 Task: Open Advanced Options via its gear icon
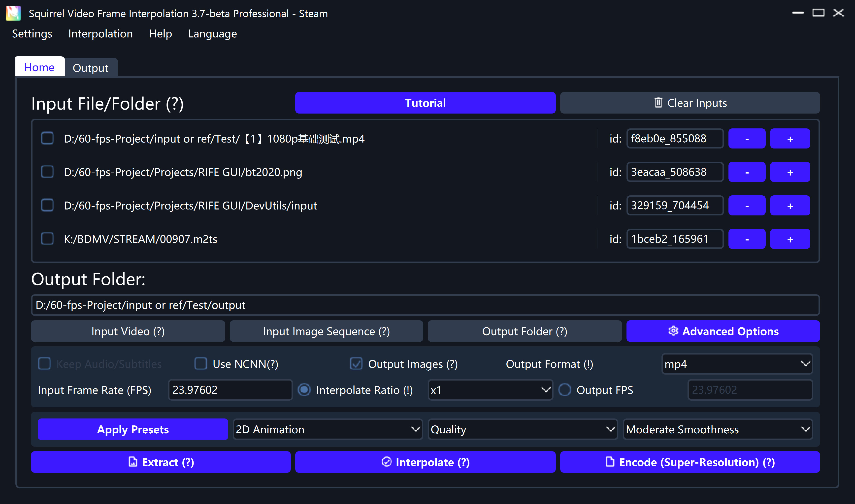tap(674, 331)
